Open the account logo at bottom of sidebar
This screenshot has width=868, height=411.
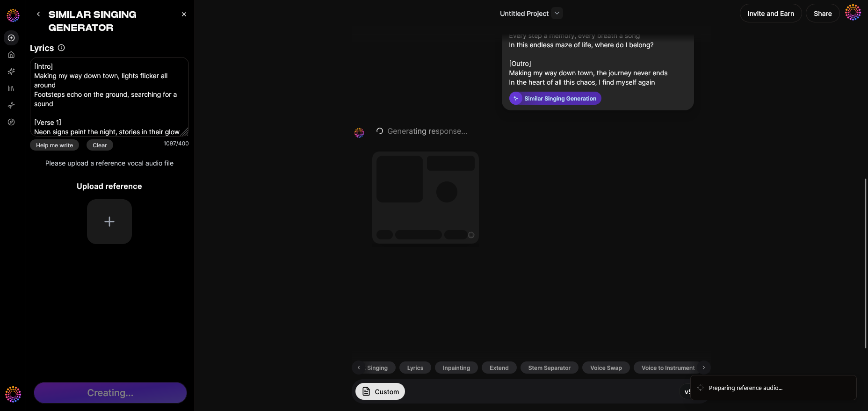[13, 394]
